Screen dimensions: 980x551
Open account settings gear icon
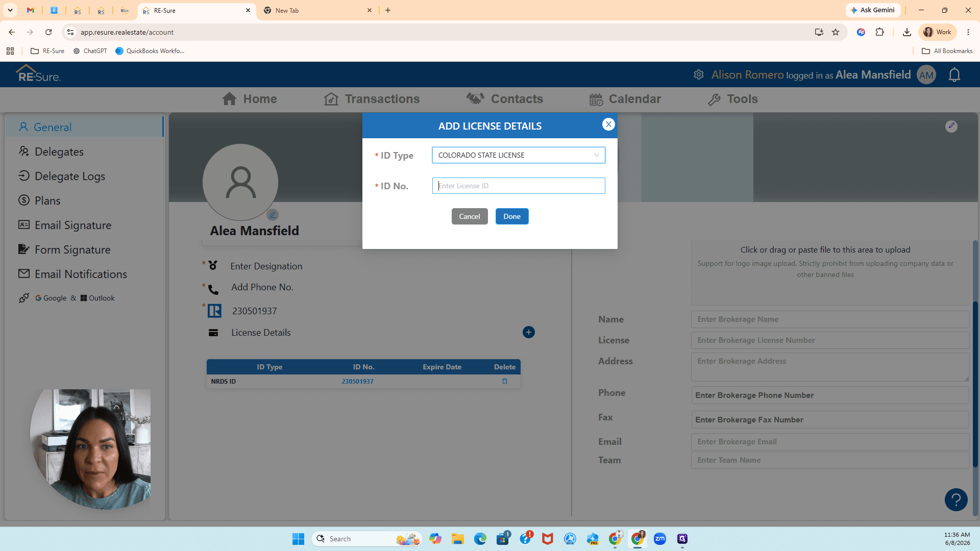click(699, 74)
